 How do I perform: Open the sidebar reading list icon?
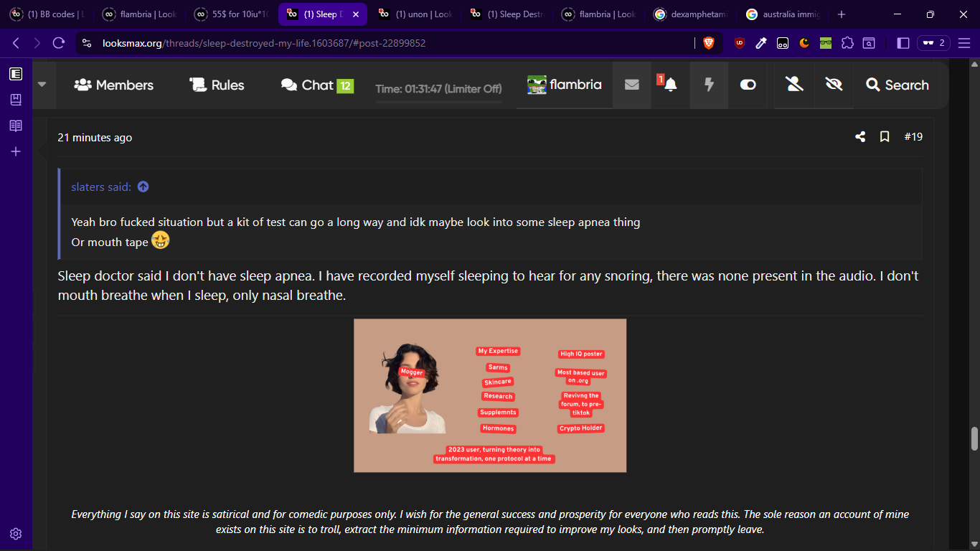point(16,126)
